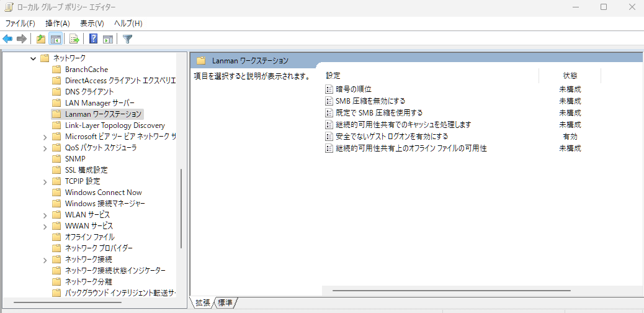Open the 操作(A) menu
Screen dimensions: 644x313
point(57,24)
